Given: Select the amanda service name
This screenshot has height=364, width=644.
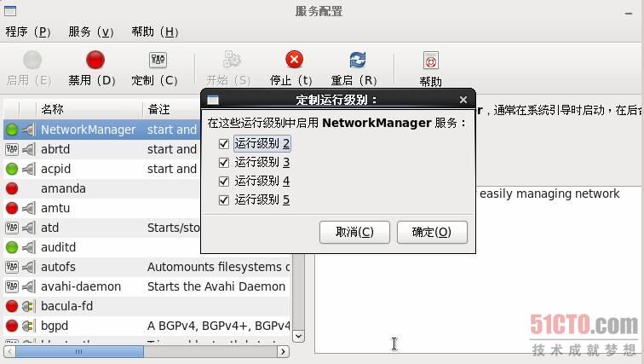Looking at the screenshot, I should click(x=63, y=188).
